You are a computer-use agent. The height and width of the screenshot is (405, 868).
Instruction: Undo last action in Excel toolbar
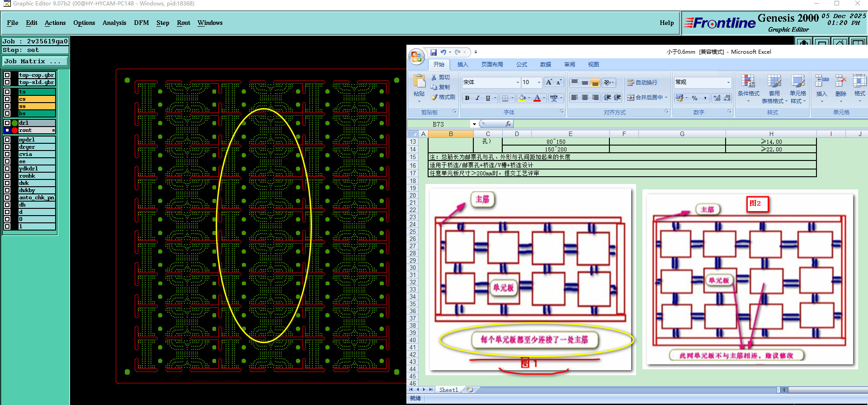(x=443, y=52)
